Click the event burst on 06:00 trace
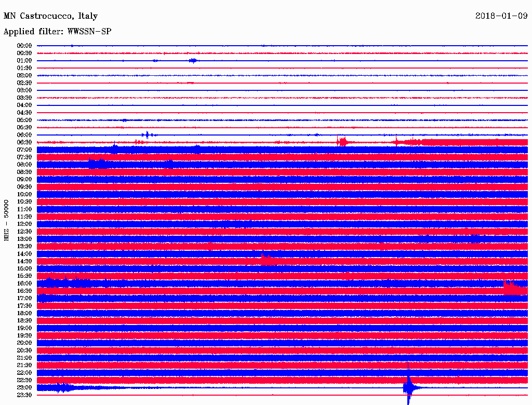532x405 pixels. pos(147,134)
